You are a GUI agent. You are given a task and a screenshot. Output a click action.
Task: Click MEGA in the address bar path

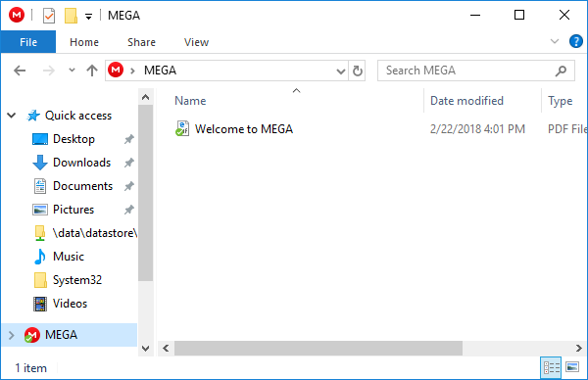coord(160,71)
